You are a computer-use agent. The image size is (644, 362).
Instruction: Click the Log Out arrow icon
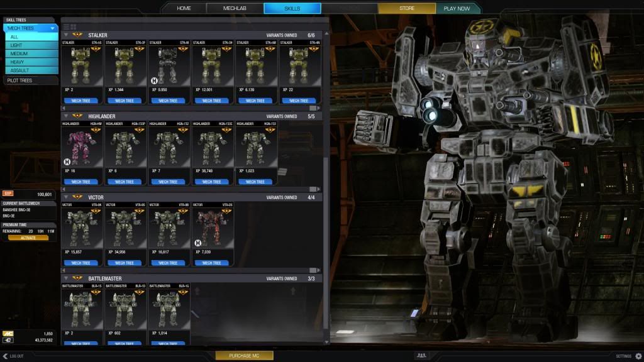(5, 356)
